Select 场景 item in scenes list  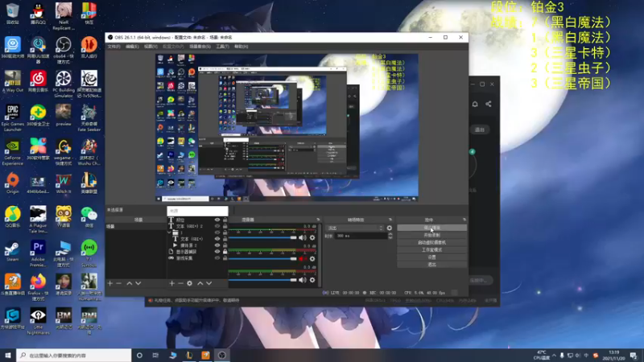tap(136, 227)
